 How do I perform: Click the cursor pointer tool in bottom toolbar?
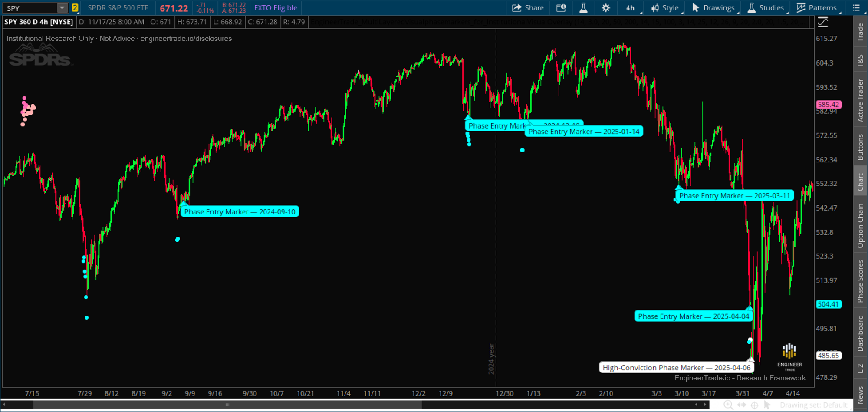pos(767,404)
